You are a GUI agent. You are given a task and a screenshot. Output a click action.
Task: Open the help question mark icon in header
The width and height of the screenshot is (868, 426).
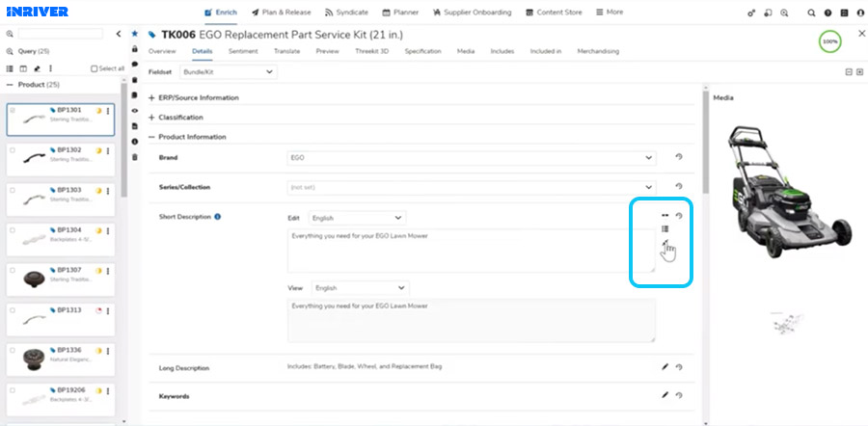[x=827, y=13]
